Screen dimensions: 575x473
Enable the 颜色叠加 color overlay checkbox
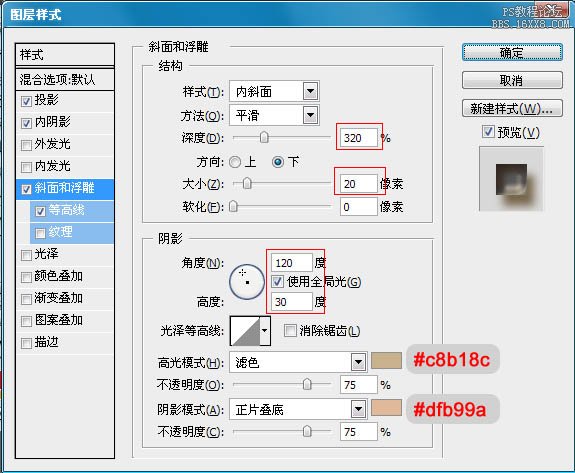(x=26, y=277)
